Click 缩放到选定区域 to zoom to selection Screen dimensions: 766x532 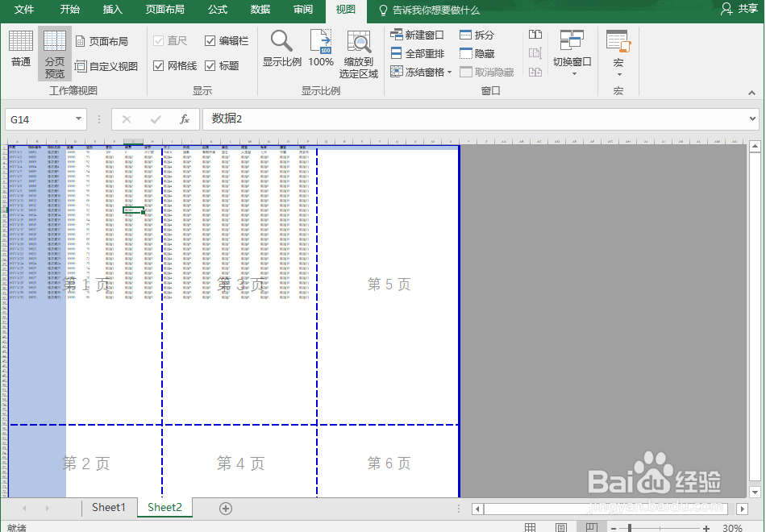tap(359, 50)
